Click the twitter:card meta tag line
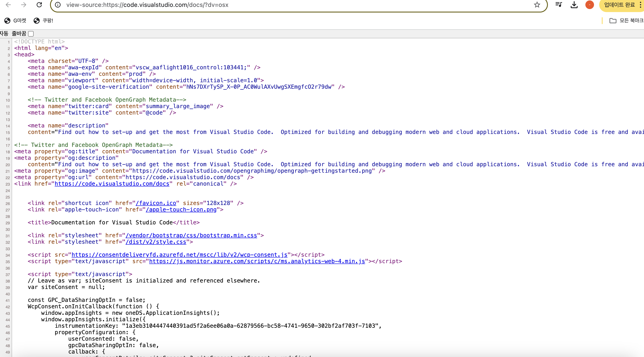The width and height of the screenshot is (644, 357). coord(125,106)
